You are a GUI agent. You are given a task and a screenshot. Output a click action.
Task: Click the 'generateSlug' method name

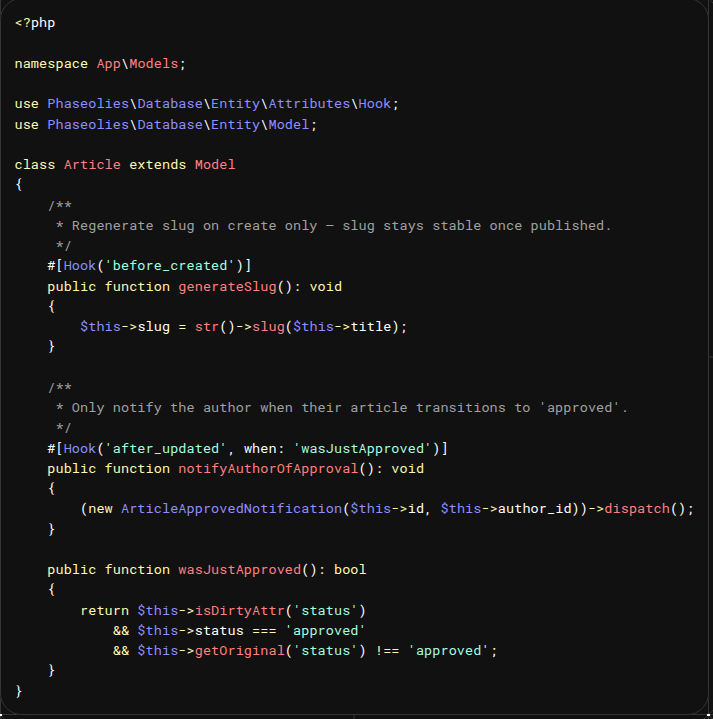227,287
